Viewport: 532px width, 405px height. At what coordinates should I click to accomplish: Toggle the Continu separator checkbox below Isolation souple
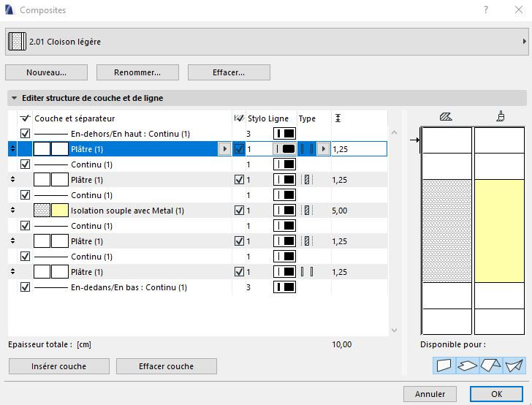(x=25, y=226)
